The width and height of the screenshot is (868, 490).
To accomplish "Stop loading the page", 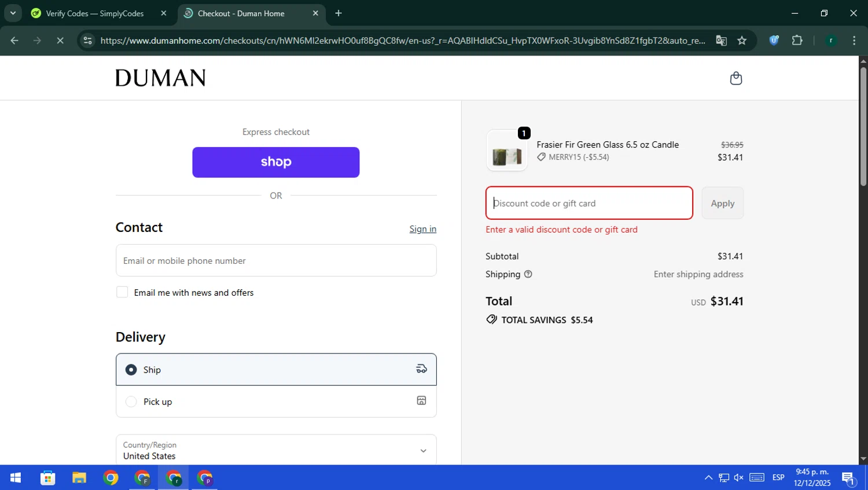I will click(x=60, y=40).
